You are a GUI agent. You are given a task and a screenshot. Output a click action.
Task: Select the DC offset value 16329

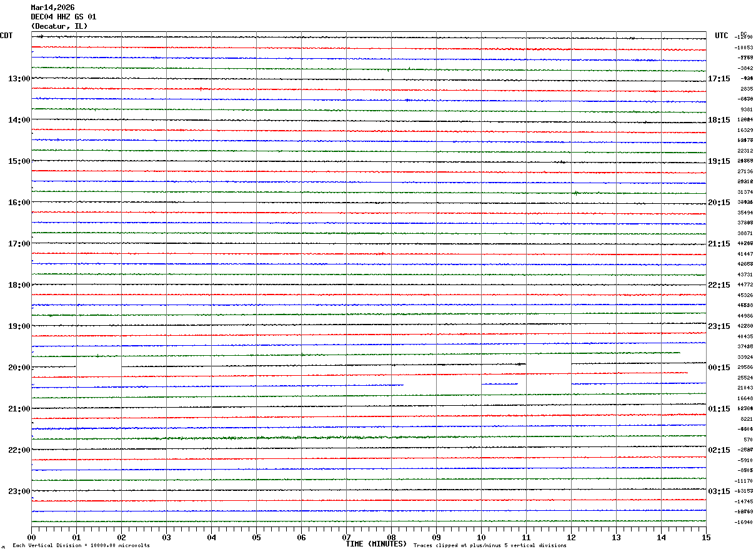pyautogui.click(x=745, y=130)
